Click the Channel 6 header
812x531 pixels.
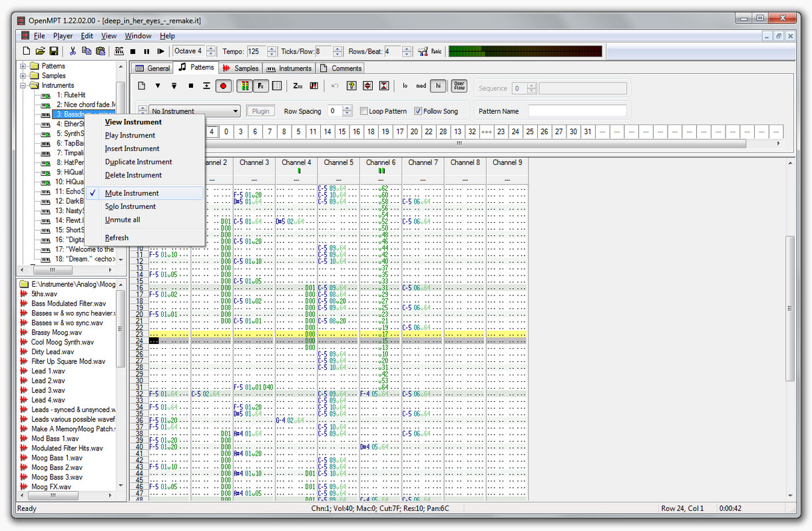381,162
